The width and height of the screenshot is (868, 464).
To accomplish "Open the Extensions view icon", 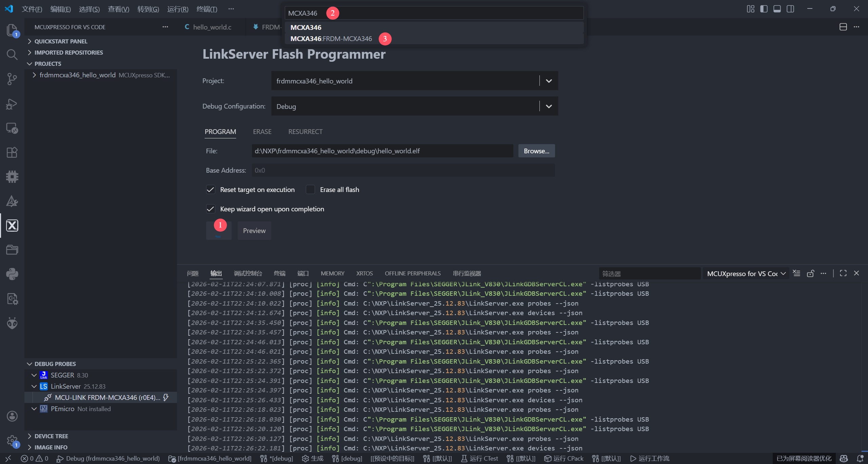I will coord(12,153).
